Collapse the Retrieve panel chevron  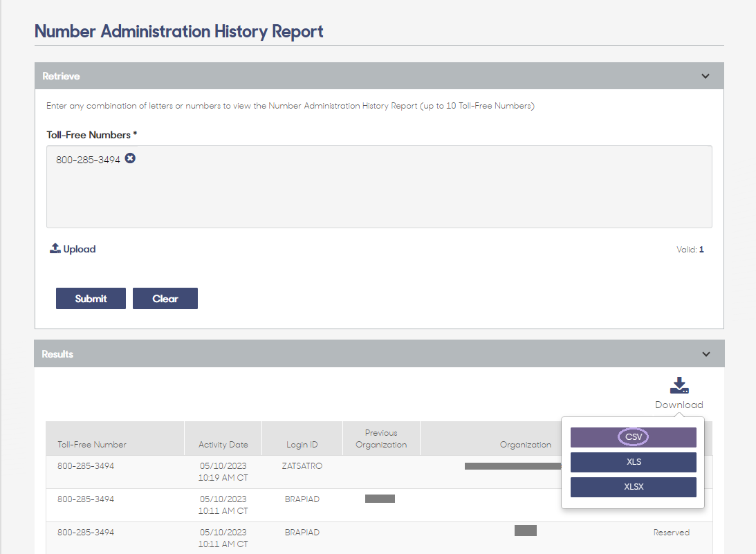coord(706,76)
